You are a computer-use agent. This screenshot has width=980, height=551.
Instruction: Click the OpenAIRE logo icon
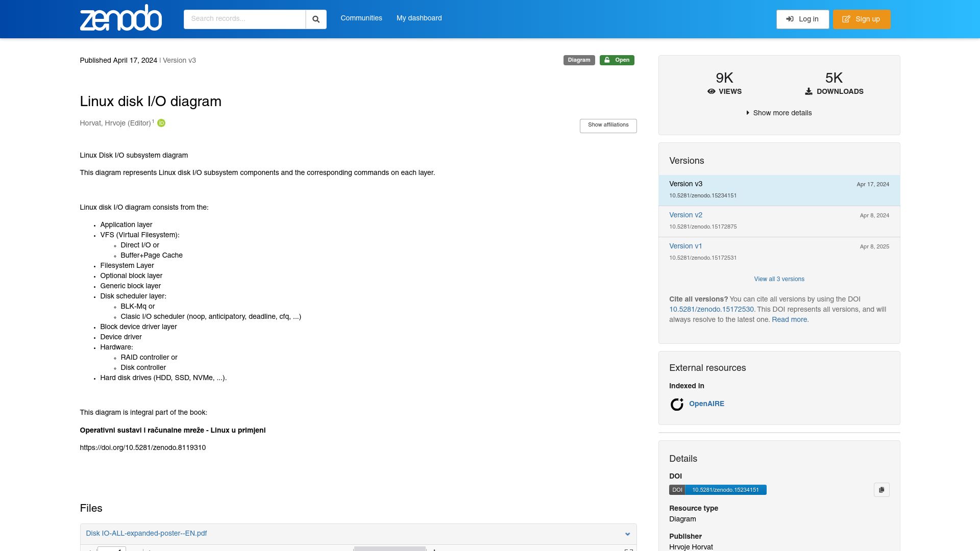[677, 404]
